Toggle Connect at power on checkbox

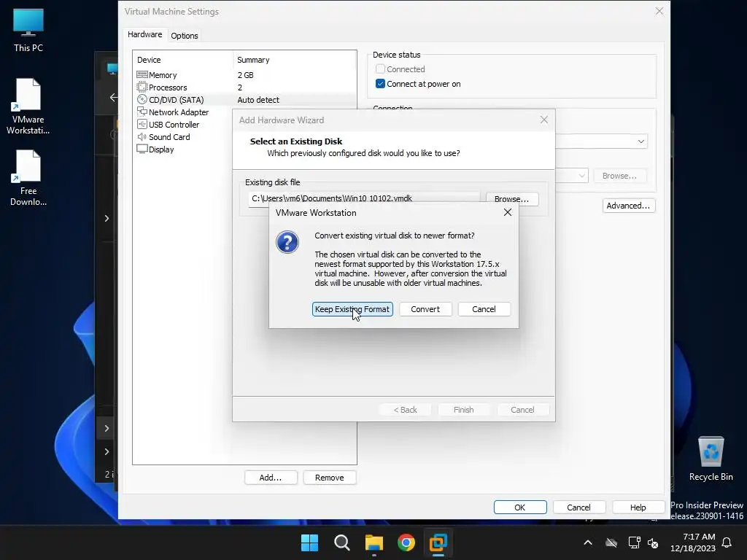tap(380, 84)
